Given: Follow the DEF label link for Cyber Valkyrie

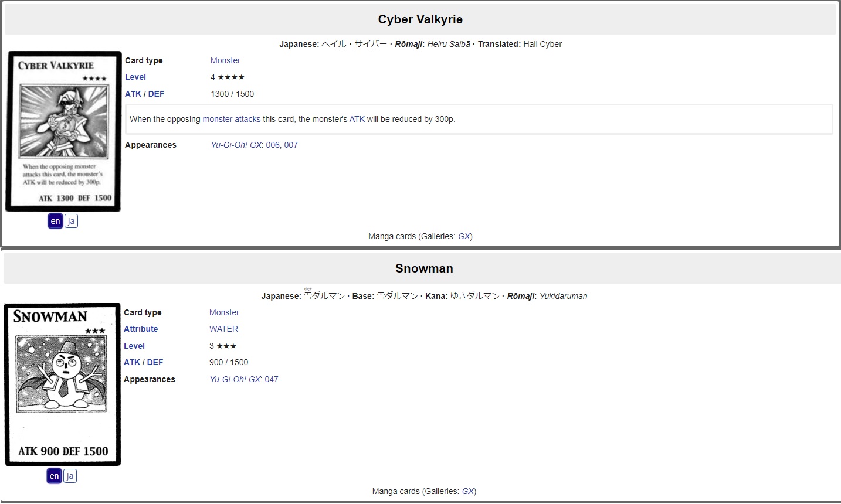Looking at the screenshot, I should (x=156, y=94).
